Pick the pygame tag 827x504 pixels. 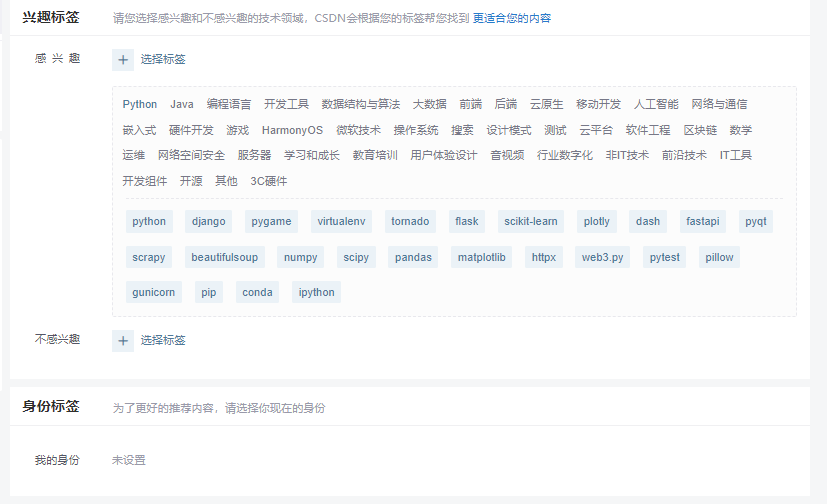tap(271, 221)
